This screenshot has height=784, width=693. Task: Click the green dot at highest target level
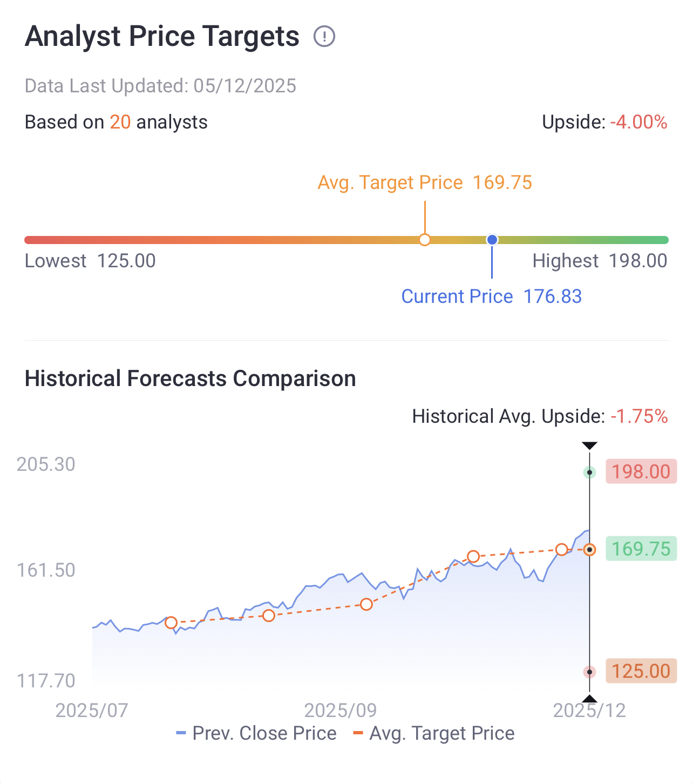[590, 472]
